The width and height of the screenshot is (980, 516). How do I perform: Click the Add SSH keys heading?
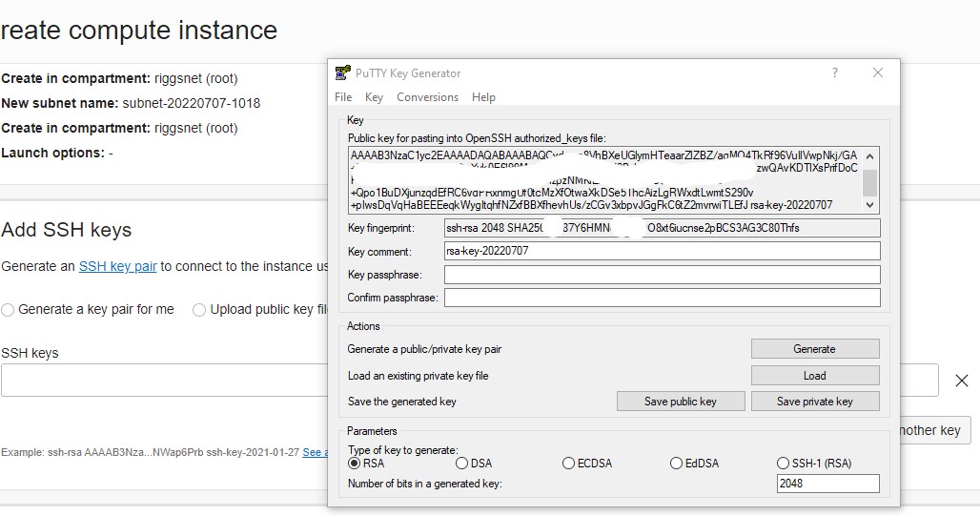click(66, 230)
